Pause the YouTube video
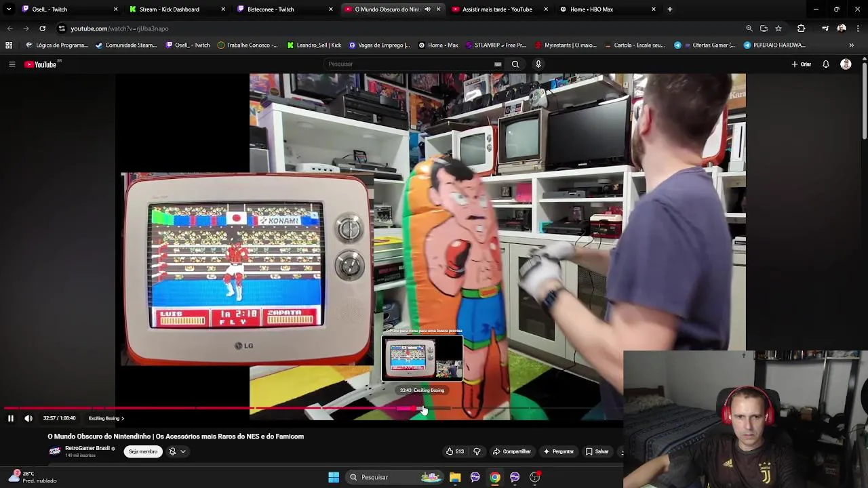The width and height of the screenshot is (868, 488). 10,418
